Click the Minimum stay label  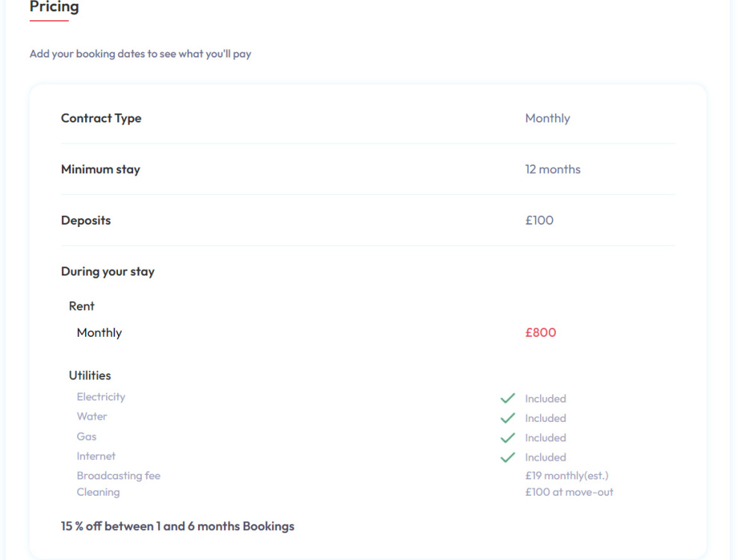coord(101,169)
